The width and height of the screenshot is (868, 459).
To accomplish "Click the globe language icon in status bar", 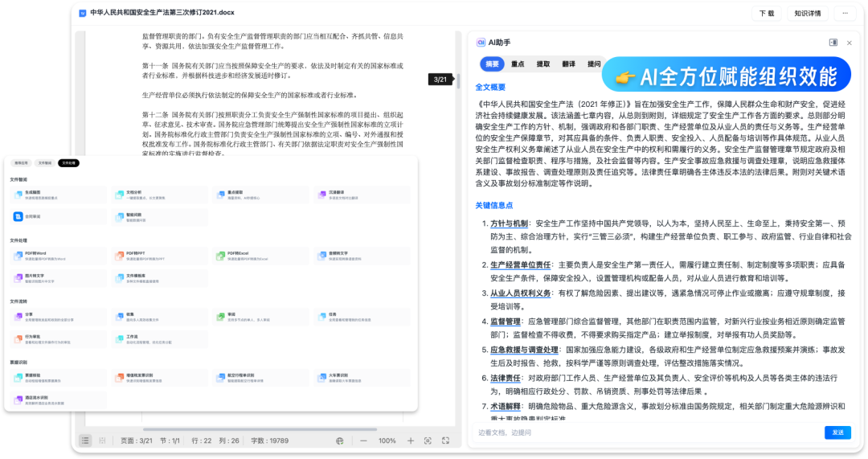I will (x=339, y=441).
